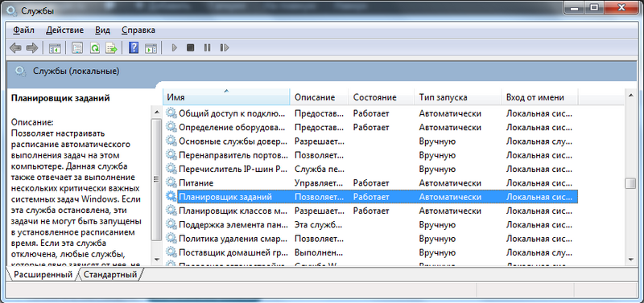Screen dimensions: 644x303
Task: Click the gear icon of Планировщик заданий row
Action: 171,197
